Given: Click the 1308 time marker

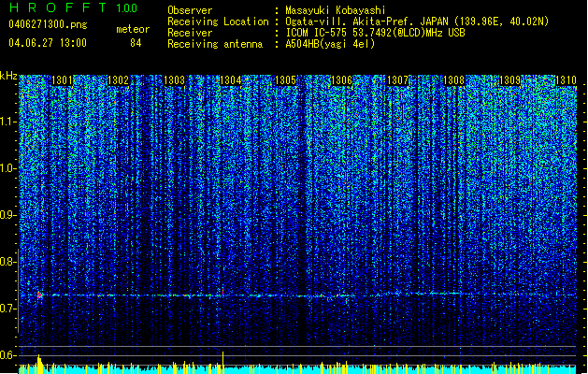Looking at the screenshot, I should 453,80.
